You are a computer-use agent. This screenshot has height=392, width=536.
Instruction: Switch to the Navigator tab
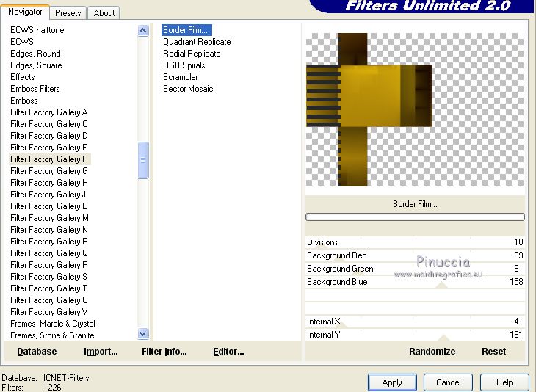pos(25,12)
